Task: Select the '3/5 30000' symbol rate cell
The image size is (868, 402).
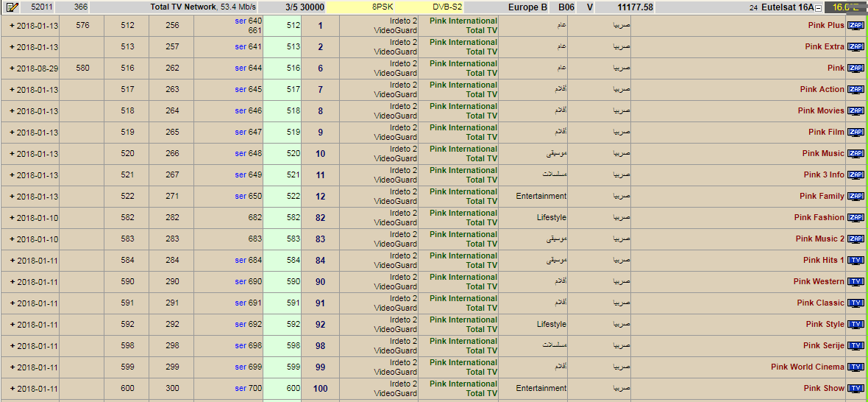Action: pyautogui.click(x=305, y=8)
